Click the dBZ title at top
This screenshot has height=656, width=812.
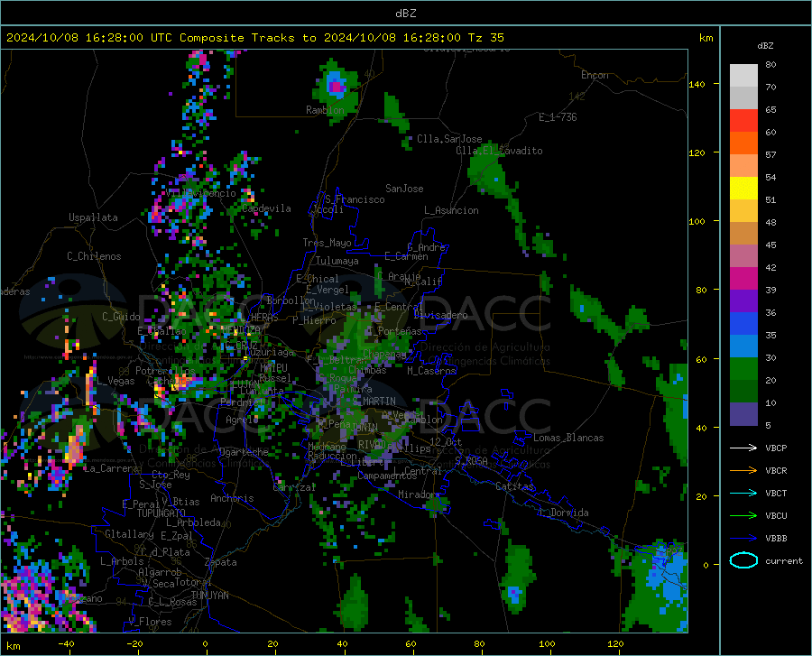pos(405,13)
